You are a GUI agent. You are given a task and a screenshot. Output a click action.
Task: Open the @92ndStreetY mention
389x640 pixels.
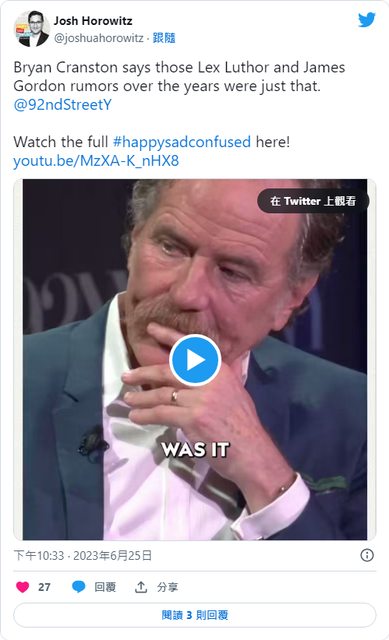[x=62, y=105]
